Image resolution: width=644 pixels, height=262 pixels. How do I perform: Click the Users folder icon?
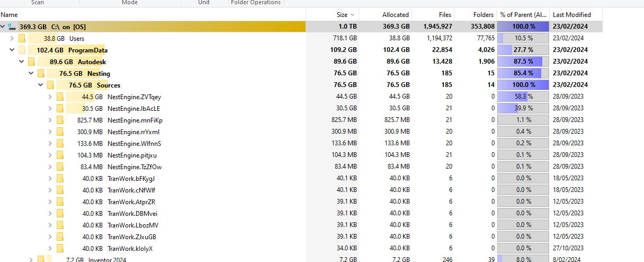[x=22, y=38]
